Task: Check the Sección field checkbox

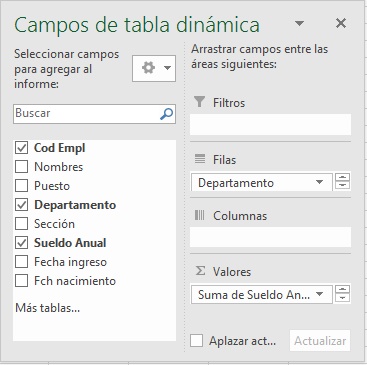Action: pyautogui.click(x=21, y=223)
